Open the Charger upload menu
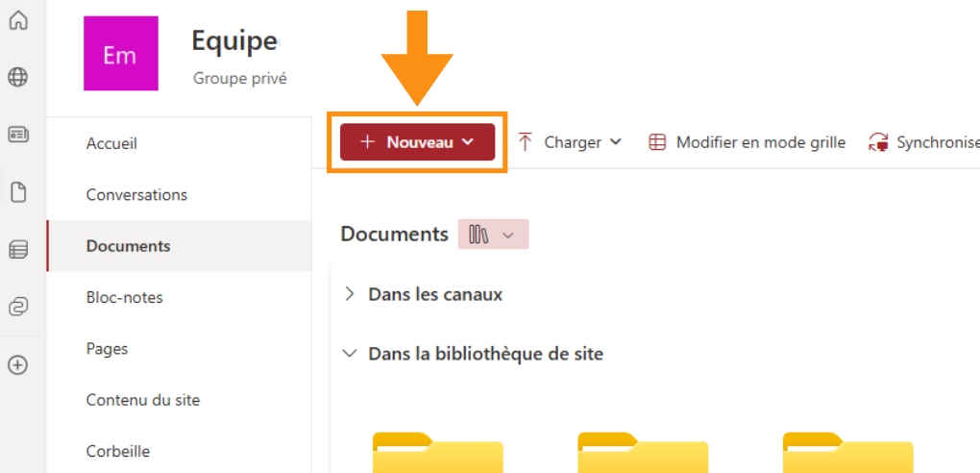This screenshot has height=473, width=980. click(x=571, y=142)
